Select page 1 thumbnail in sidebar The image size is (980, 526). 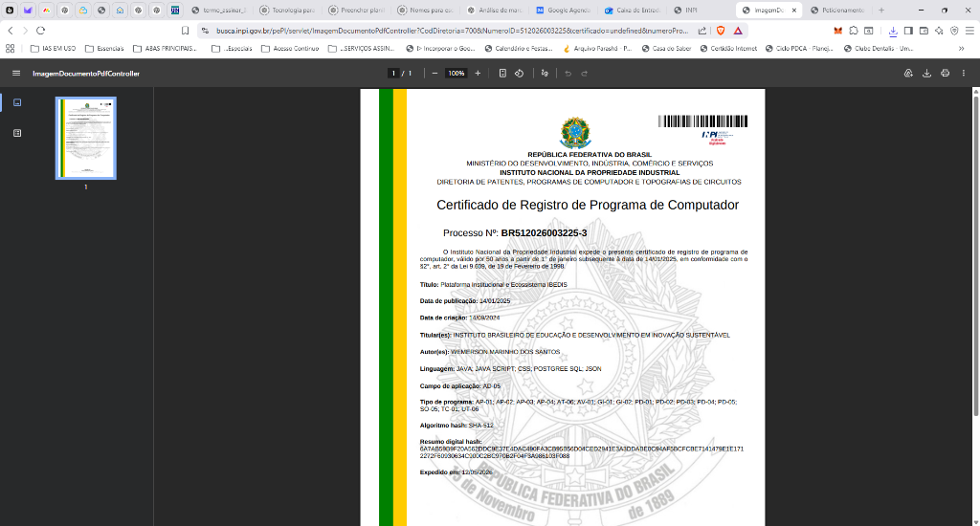[x=85, y=138]
